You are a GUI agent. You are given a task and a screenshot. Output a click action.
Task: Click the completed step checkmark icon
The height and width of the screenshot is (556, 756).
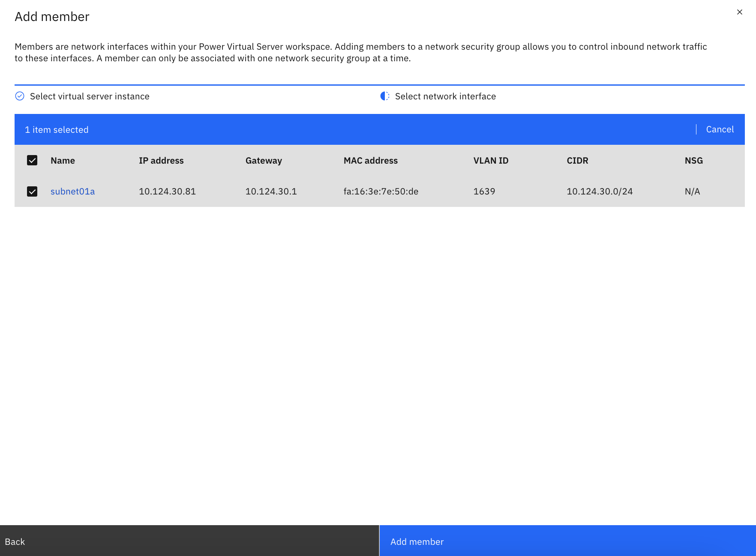[x=20, y=96]
